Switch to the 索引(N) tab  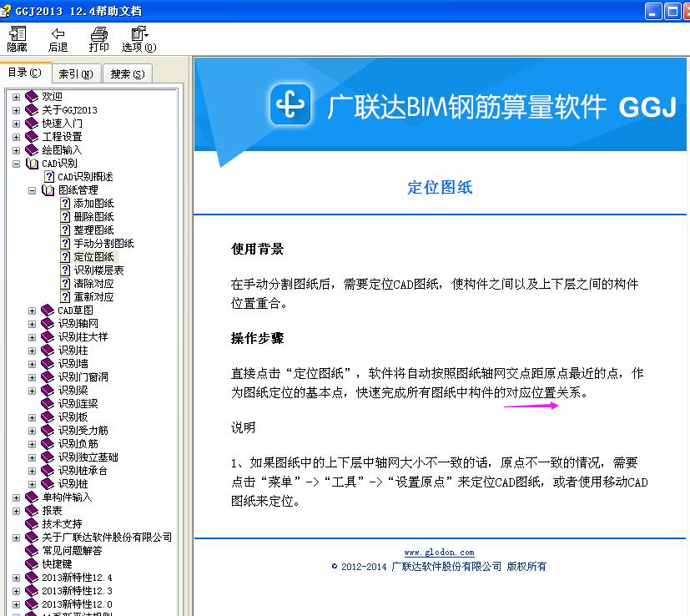(x=76, y=74)
